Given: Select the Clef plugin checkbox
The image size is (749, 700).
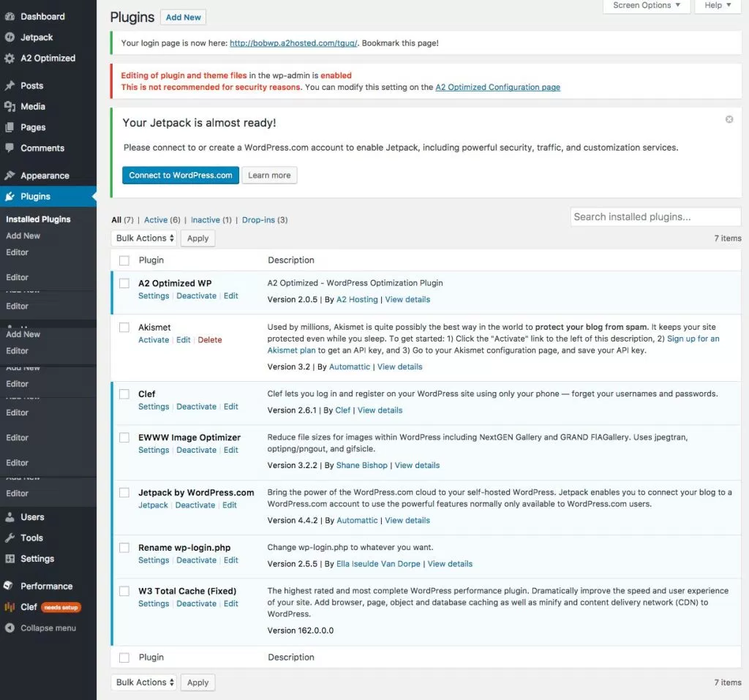Looking at the screenshot, I should pyautogui.click(x=124, y=394).
